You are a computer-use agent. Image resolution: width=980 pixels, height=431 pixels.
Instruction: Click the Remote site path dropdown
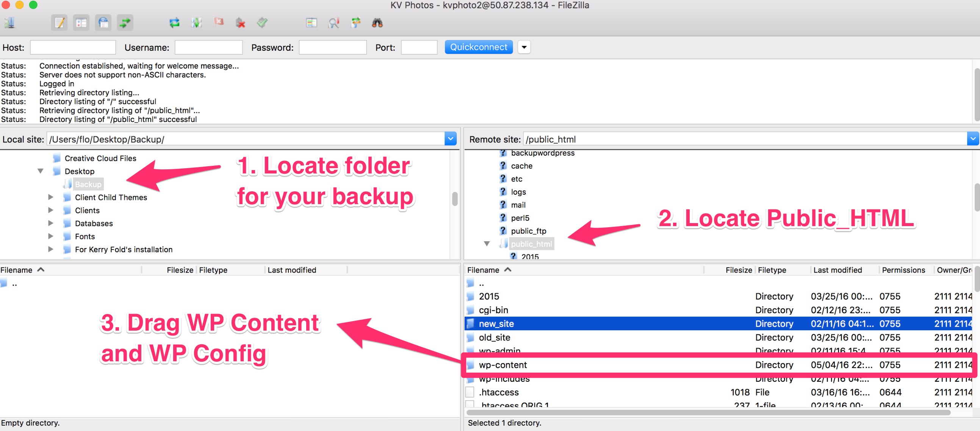(x=970, y=139)
